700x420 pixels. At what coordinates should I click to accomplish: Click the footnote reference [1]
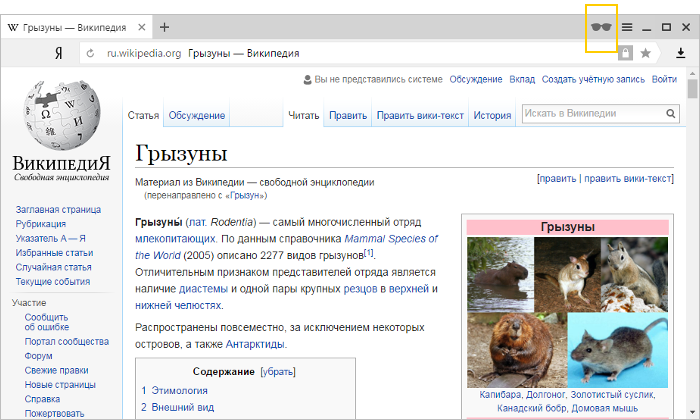click(368, 253)
